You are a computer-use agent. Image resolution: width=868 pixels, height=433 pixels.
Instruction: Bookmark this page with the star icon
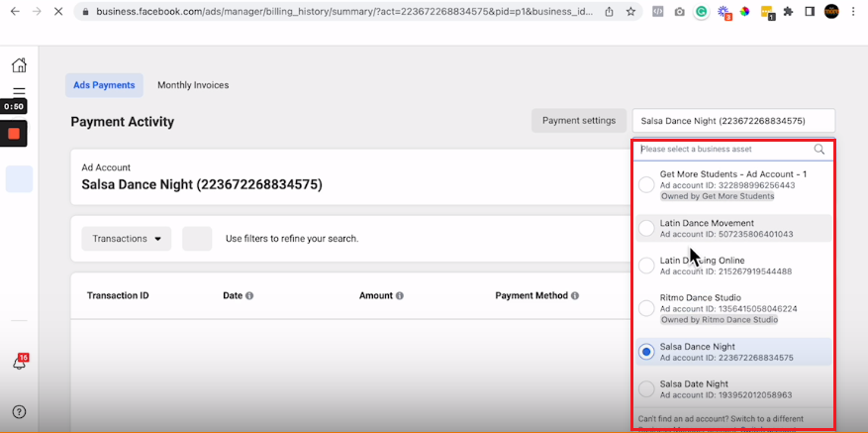630,11
